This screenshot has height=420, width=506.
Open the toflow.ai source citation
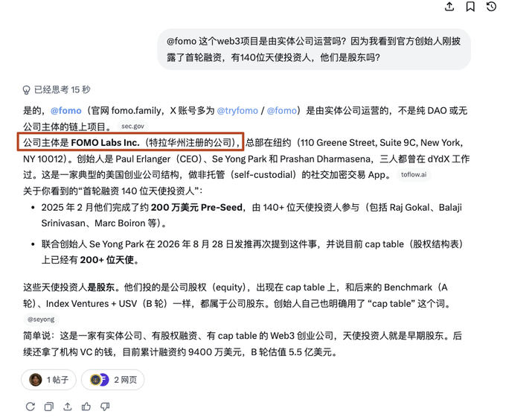pos(414,175)
